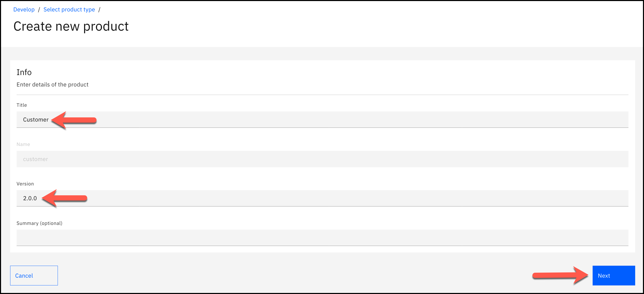This screenshot has height=294, width=644.
Task: Click the slash after Select product type
Action: click(99, 10)
